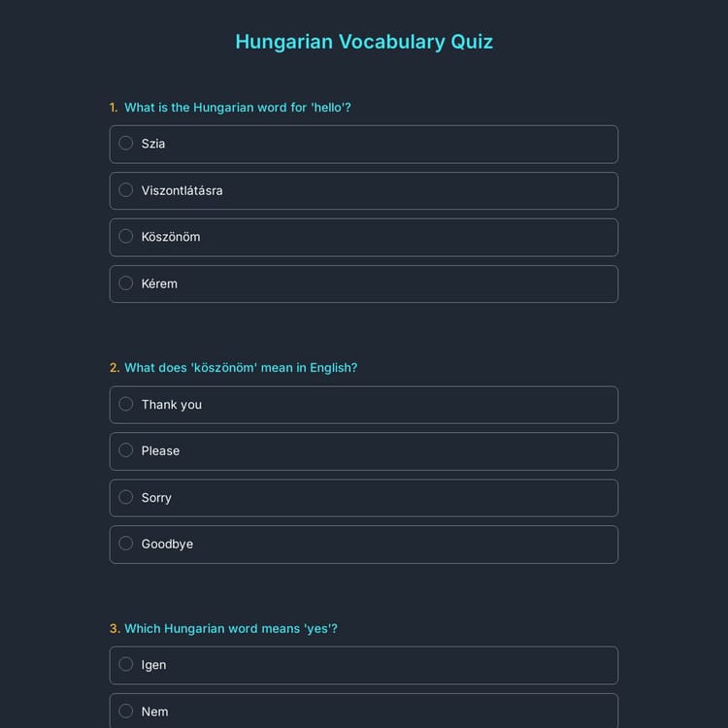Choose the 'Igen' radio option
Viewport: 728px width, 728px height.
126,665
